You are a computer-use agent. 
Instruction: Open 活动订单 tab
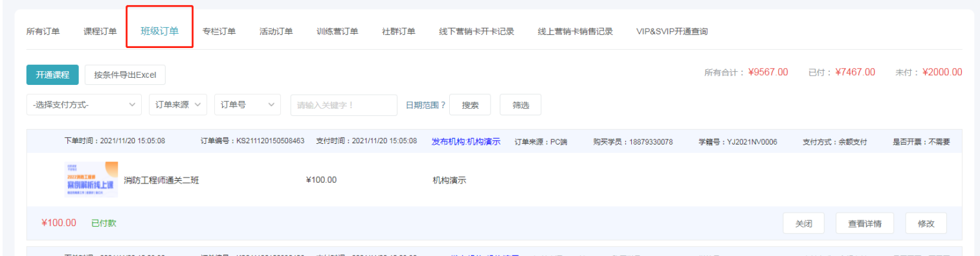coord(276,31)
